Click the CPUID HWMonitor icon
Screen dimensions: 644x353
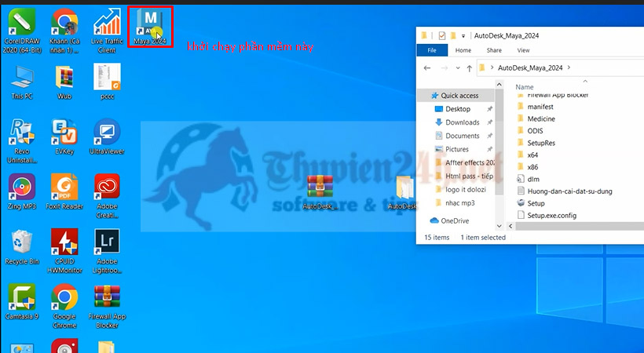[x=64, y=245]
